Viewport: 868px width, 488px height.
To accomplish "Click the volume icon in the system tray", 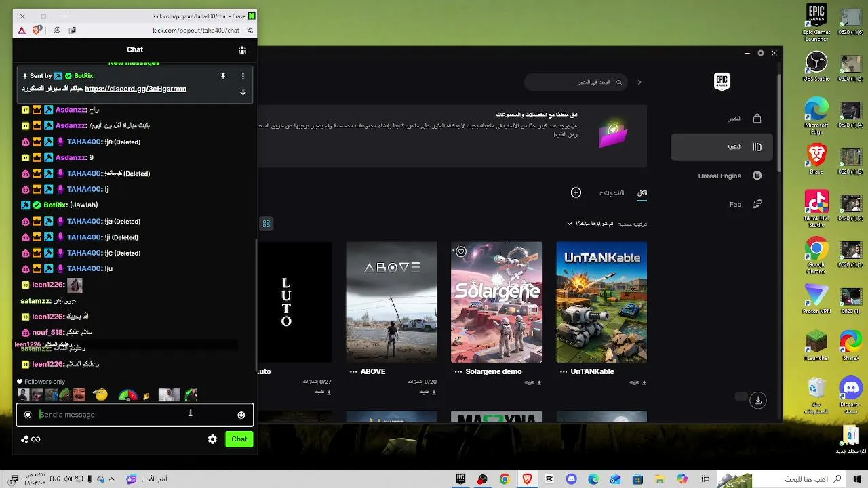I will 68,479.
